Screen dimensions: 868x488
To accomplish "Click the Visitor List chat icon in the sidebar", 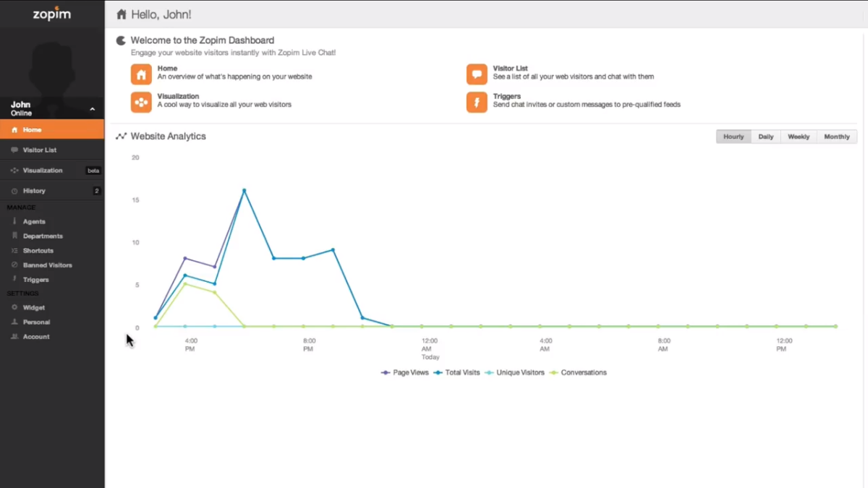I will click(14, 150).
